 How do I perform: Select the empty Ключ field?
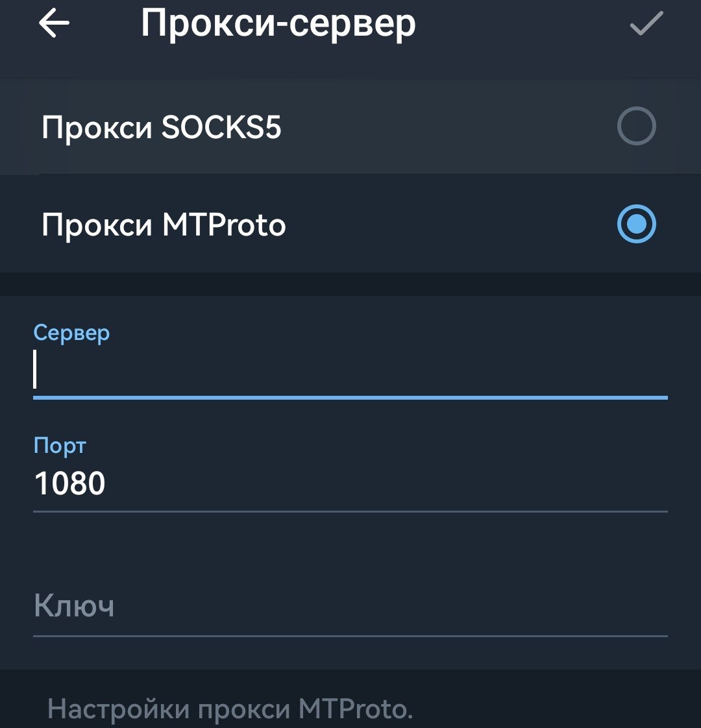[x=350, y=607]
